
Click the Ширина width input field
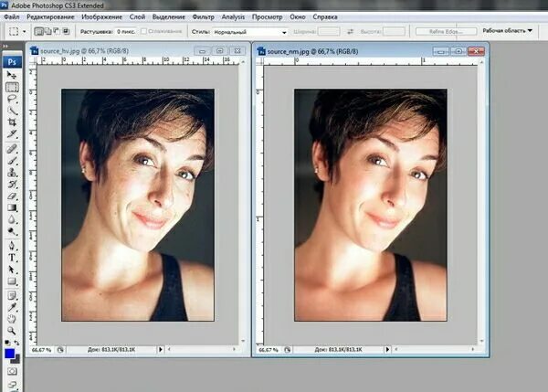[329, 32]
